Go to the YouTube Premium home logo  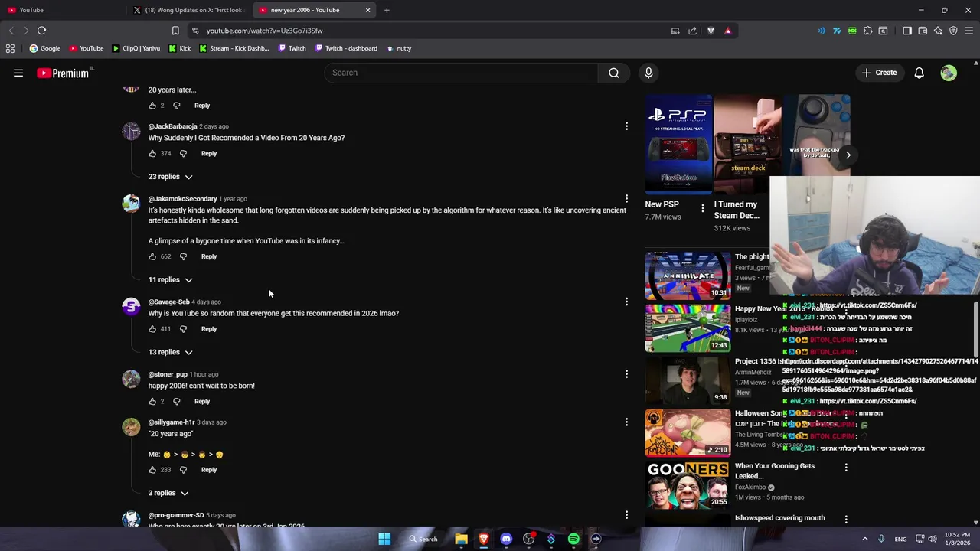pyautogui.click(x=63, y=73)
